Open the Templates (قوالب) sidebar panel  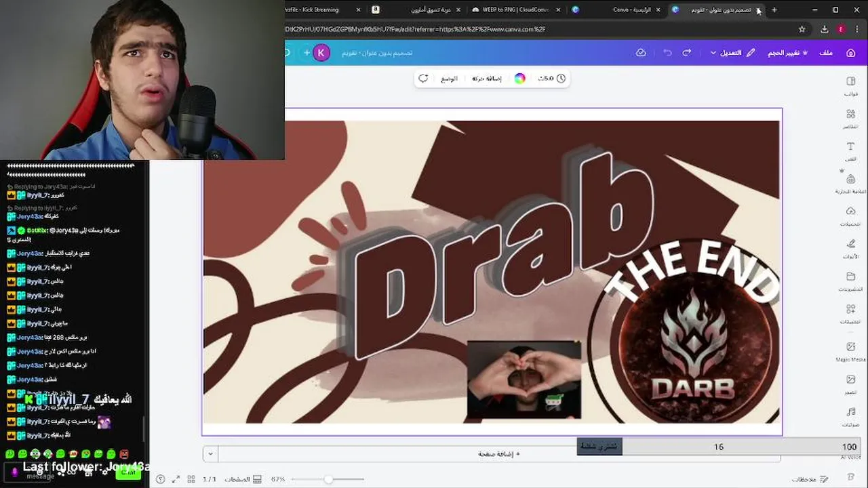851,86
